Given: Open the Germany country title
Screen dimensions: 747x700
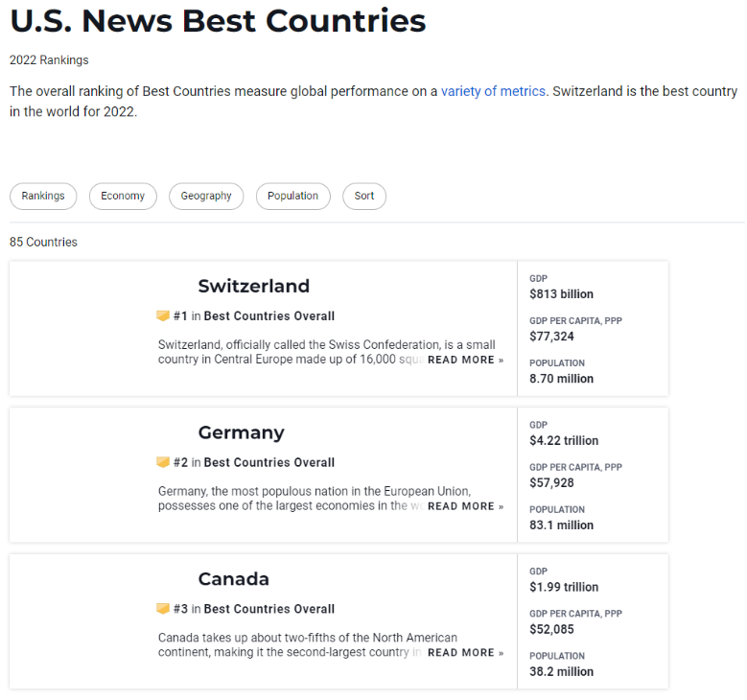Looking at the screenshot, I should pyautogui.click(x=241, y=432).
